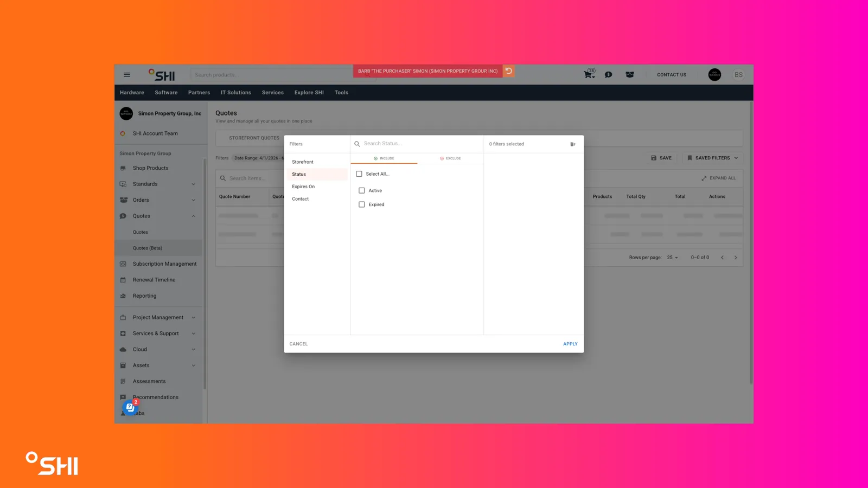The height and width of the screenshot is (488, 868).
Task: Click the Contact Us link
Action: (672, 75)
